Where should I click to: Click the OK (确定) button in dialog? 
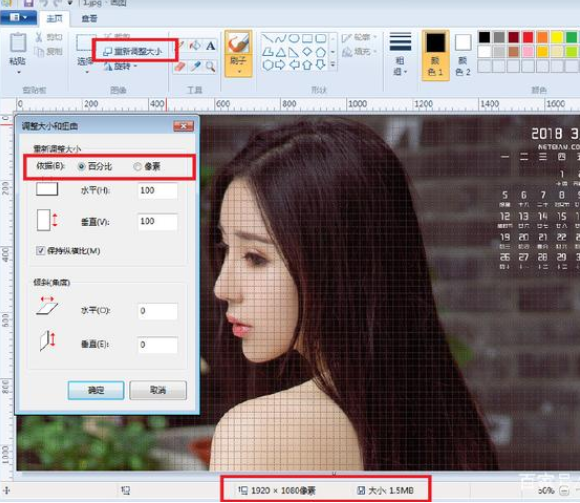[96, 390]
